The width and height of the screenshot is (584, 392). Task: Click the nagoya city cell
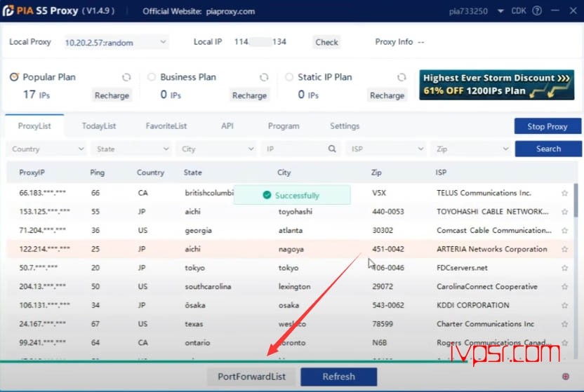(291, 249)
